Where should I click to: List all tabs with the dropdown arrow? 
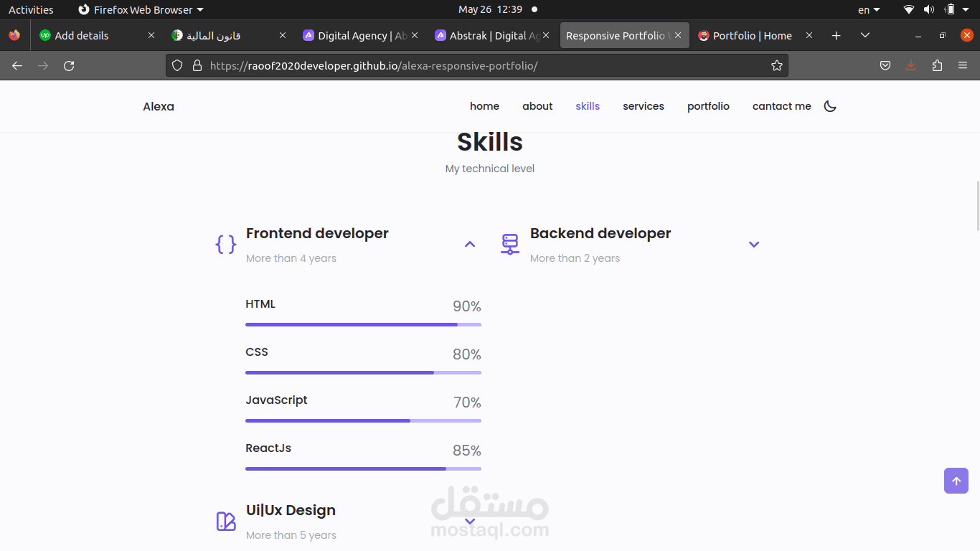865,36
